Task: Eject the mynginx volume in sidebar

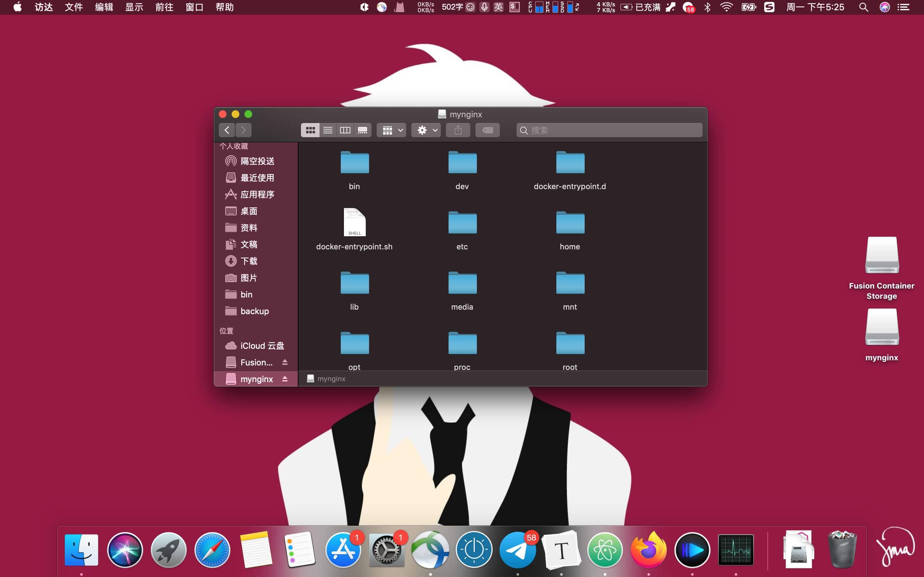Action: pos(285,379)
